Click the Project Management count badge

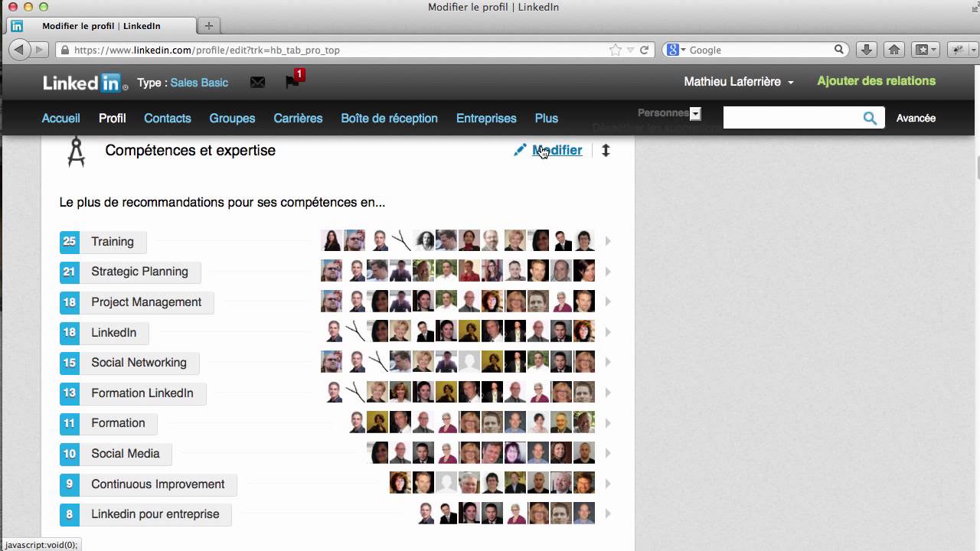pos(70,302)
